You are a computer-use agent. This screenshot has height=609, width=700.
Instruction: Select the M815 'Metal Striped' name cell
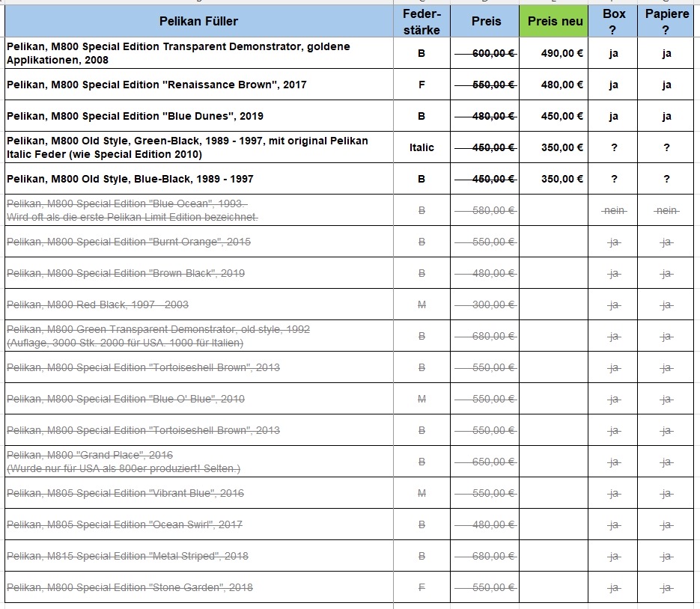199,556
